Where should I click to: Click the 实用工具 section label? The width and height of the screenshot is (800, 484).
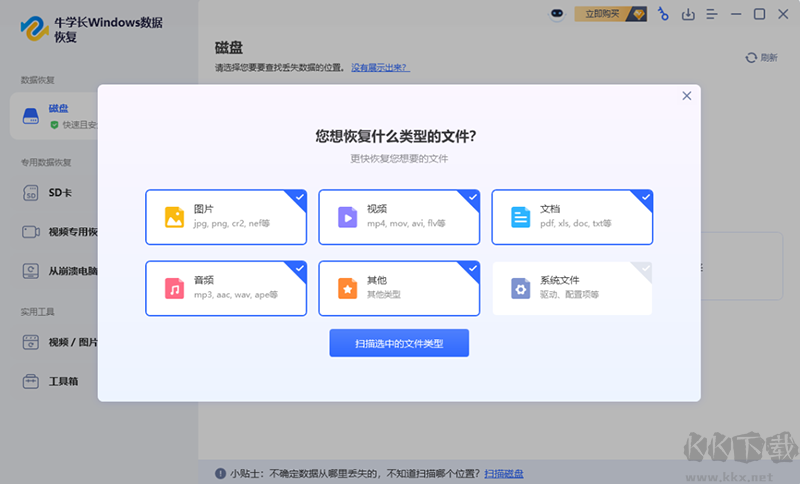click(37, 312)
